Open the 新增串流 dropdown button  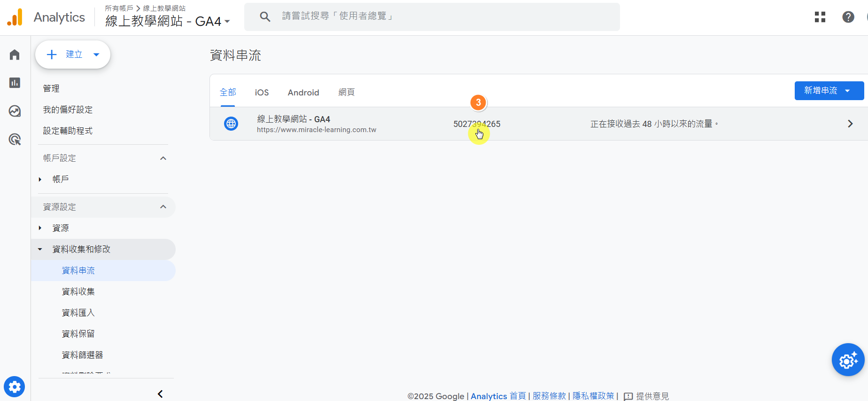pyautogui.click(x=829, y=91)
